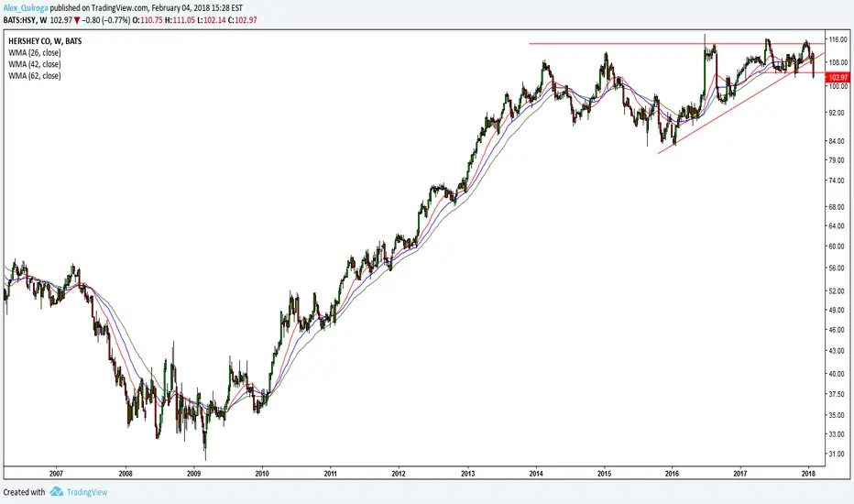Click the 108.00 price axis label
The height and width of the screenshot is (504, 854).
pos(838,62)
